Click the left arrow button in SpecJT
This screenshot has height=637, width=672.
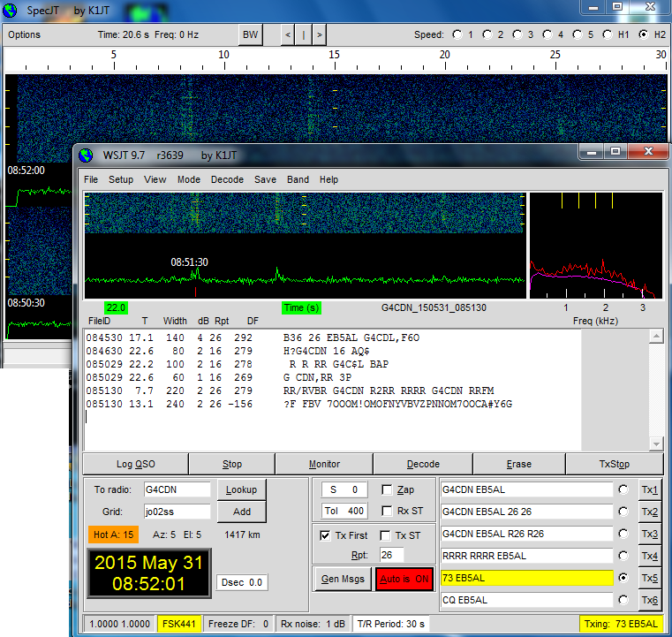(x=288, y=34)
